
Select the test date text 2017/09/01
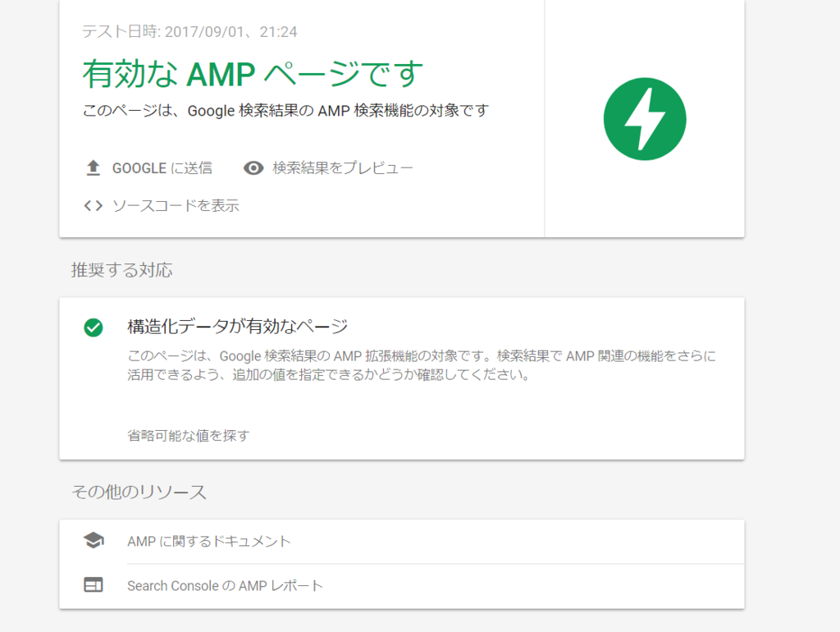[204, 32]
